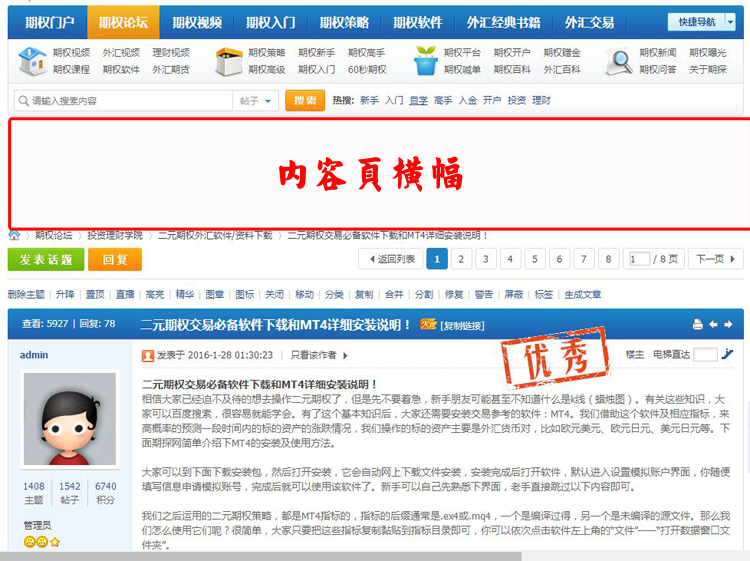Image resolution: width=750 pixels, height=561 pixels.
Task: Click the admin username link
Action: coord(34,355)
